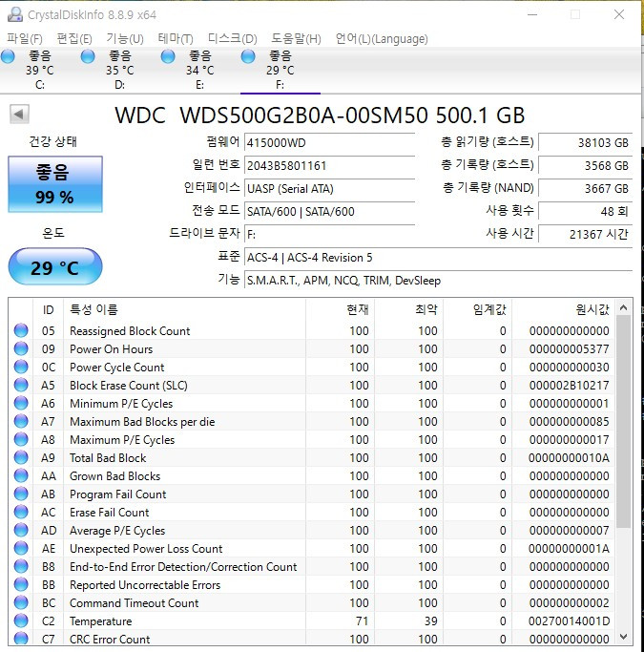Click status icon for Average P/E Cycles
The height and width of the screenshot is (652, 644).
click(x=21, y=530)
